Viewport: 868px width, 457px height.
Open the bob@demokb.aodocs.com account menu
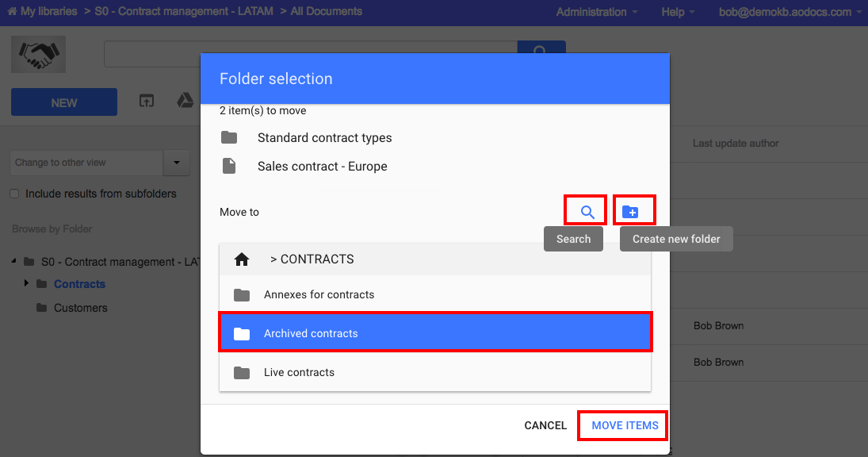pos(790,12)
